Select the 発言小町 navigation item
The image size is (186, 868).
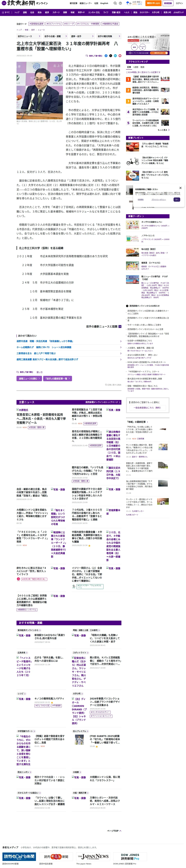(167, 12)
